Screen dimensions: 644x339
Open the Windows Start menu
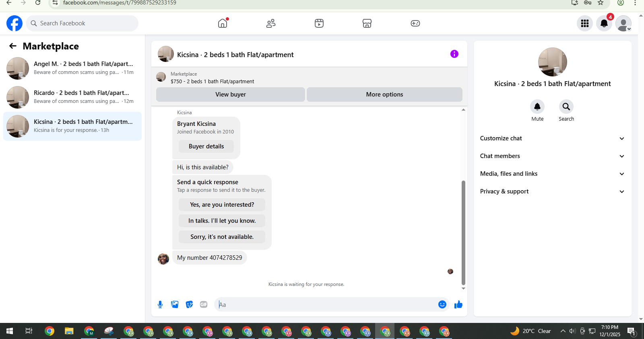[x=10, y=331]
